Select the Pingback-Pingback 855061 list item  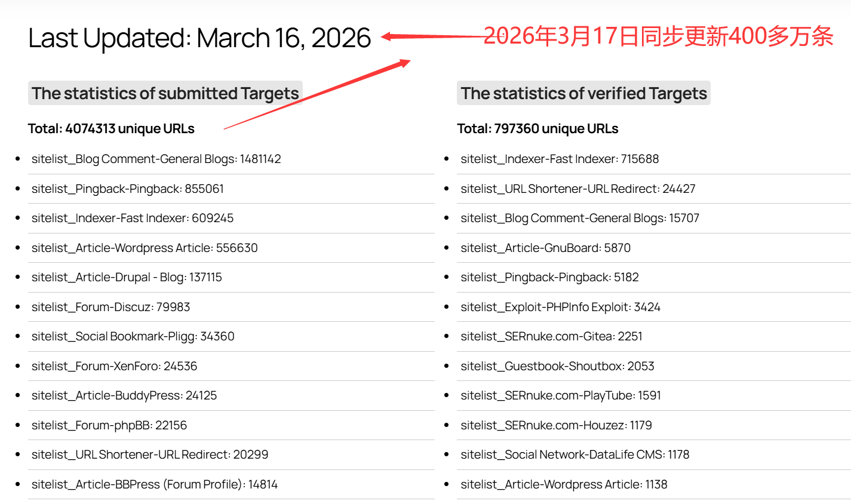(127, 189)
